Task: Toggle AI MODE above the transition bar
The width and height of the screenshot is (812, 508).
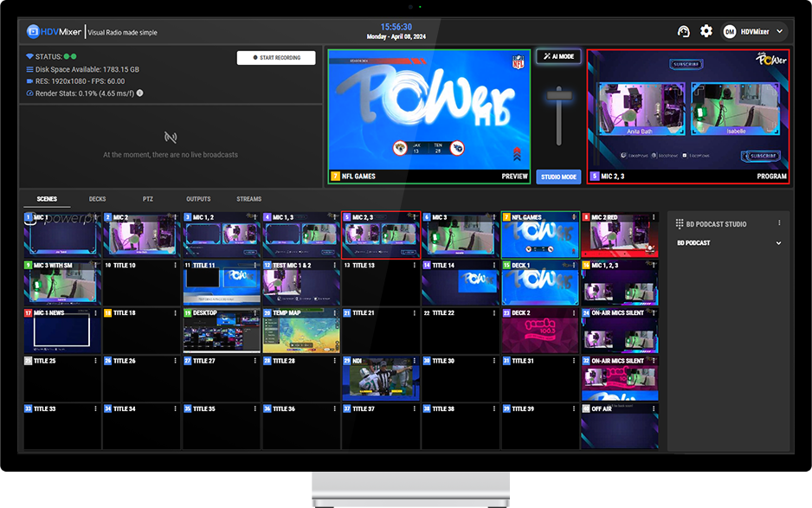Action: pos(558,56)
